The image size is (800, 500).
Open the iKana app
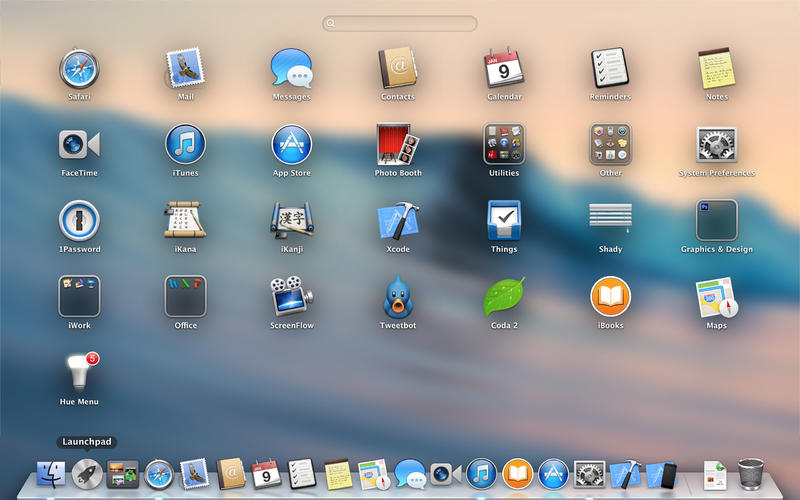pyautogui.click(x=185, y=220)
